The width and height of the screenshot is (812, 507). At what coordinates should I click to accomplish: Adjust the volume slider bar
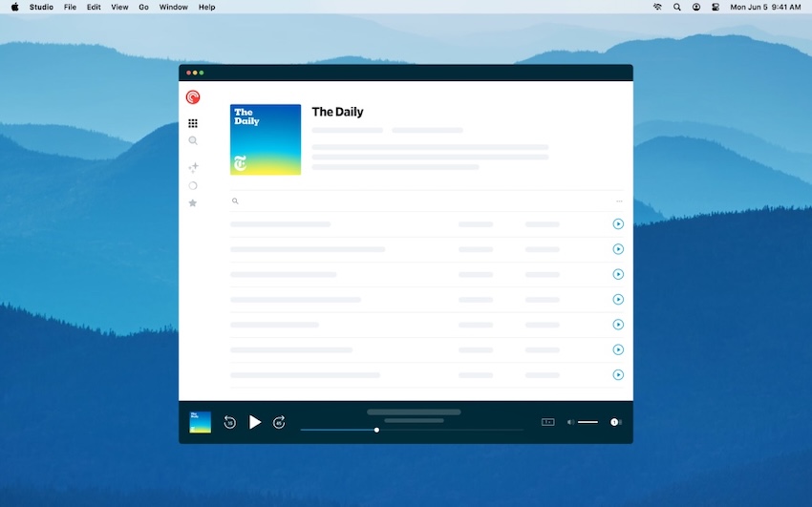coord(588,422)
